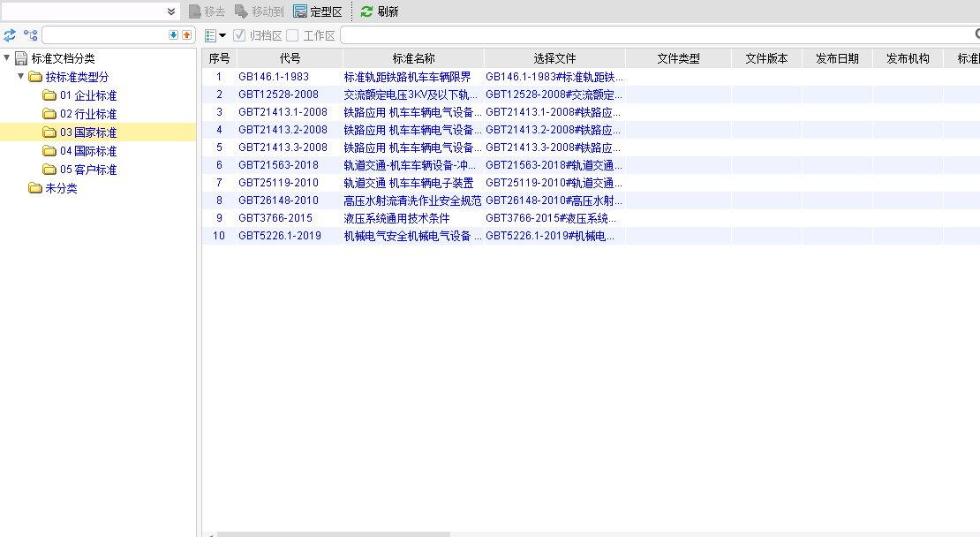Click the 发布机构 column header

point(908,58)
